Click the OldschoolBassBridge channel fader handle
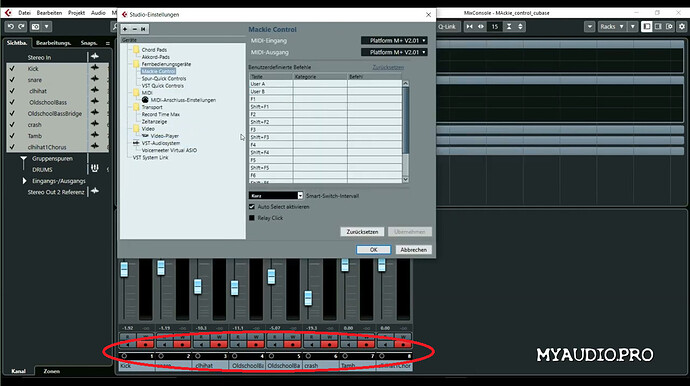 272,276
